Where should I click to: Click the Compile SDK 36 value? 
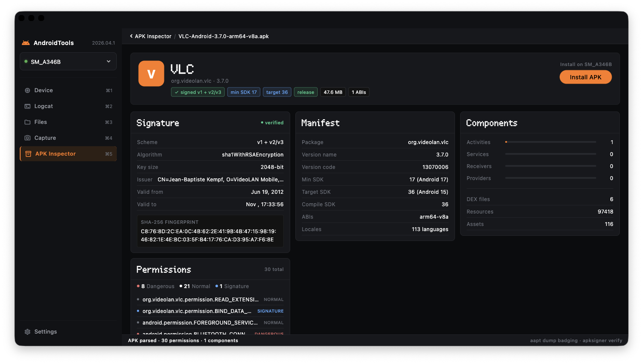click(445, 205)
